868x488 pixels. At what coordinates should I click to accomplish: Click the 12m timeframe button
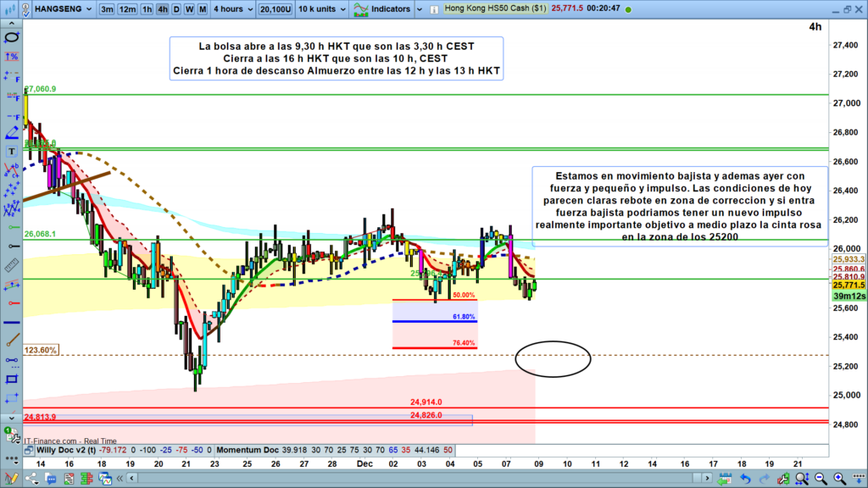[x=127, y=9]
